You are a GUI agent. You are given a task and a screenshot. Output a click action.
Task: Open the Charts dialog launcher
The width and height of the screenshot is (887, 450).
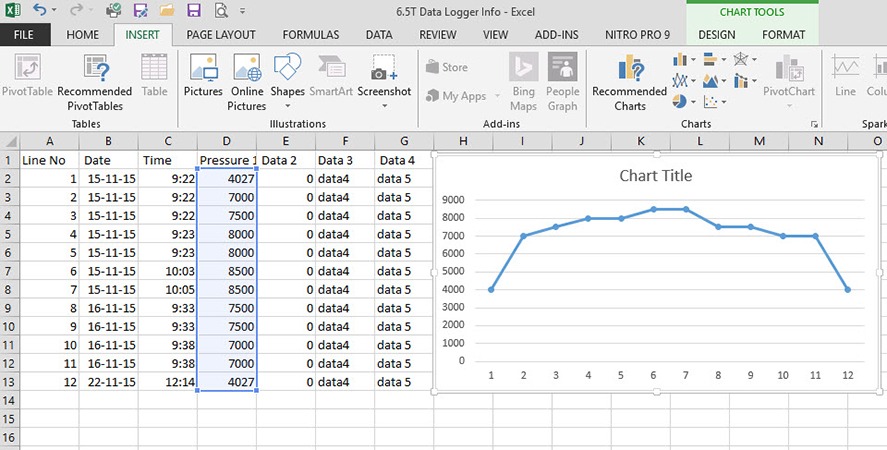[814, 124]
